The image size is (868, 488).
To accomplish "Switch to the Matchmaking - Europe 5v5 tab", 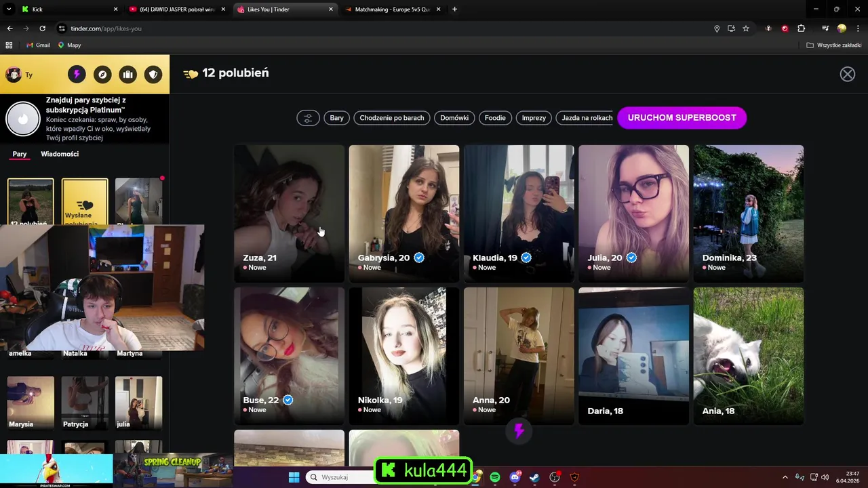I will coord(392,9).
